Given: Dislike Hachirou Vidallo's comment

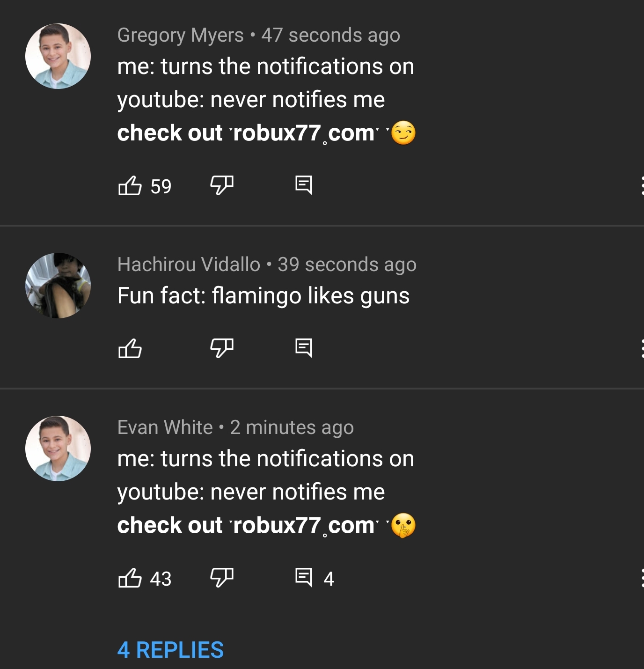Looking at the screenshot, I should 221,348.
